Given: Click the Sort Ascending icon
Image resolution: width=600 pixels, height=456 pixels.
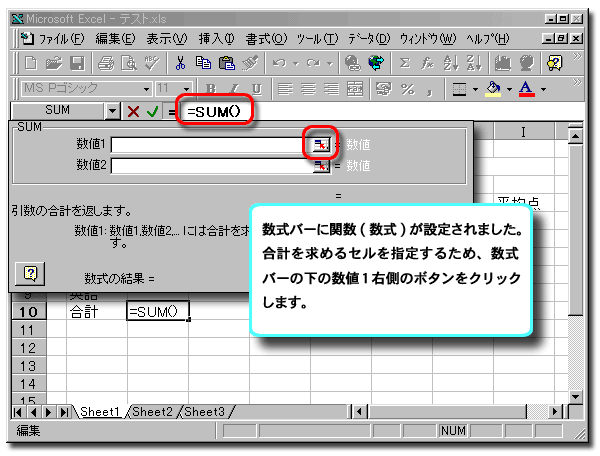Looking at the screenshot, I should (450, 63).
